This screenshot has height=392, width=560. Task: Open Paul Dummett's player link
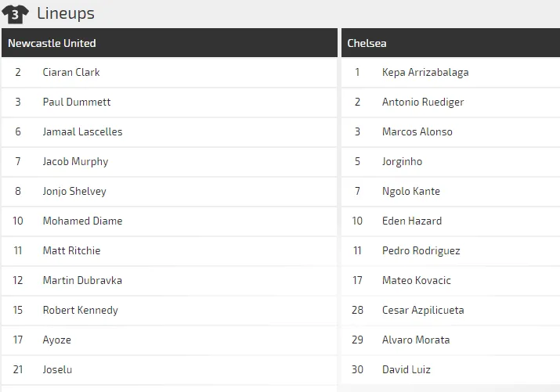(77, 102)
